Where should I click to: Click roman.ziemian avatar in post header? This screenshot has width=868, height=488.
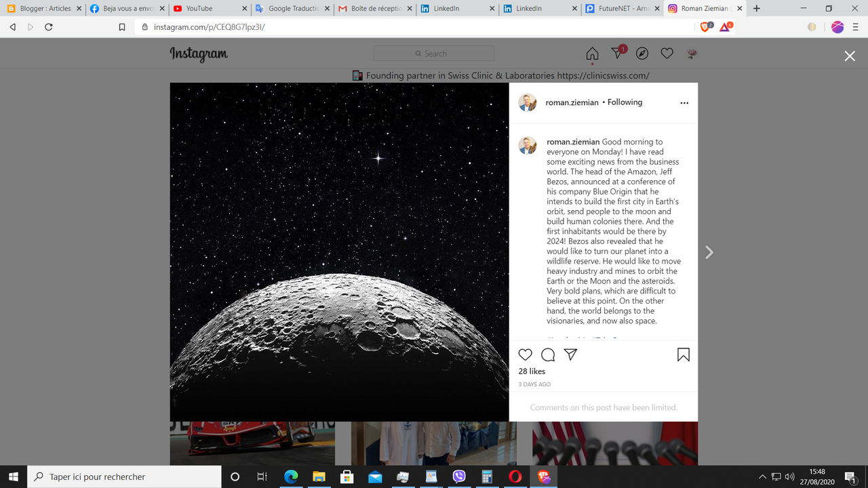coord(528,102)
